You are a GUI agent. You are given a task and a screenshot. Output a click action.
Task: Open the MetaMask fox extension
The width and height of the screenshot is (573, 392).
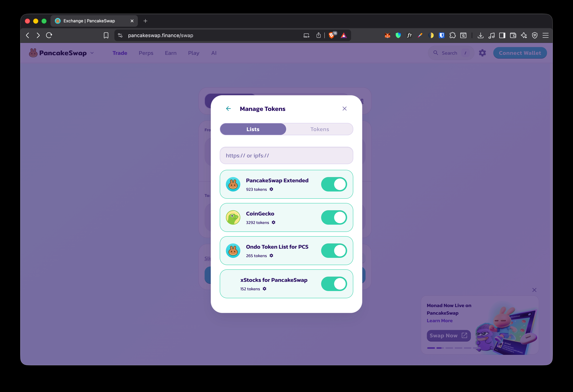[x=387, y=36]
